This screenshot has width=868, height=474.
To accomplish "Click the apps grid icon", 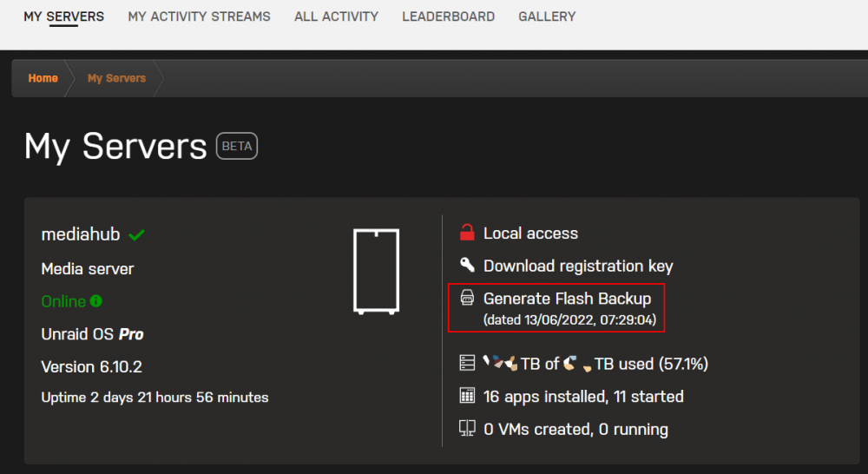I will (467, 395).
